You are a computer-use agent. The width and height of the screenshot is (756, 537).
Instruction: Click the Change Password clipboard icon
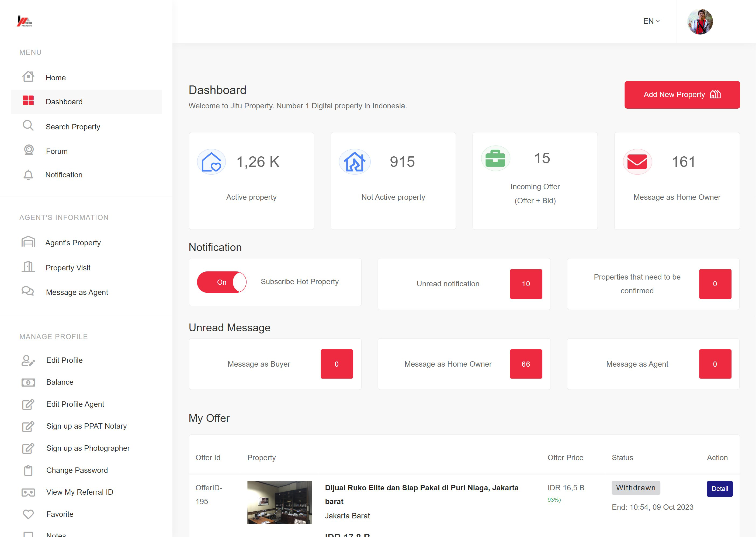pos(28,470)
